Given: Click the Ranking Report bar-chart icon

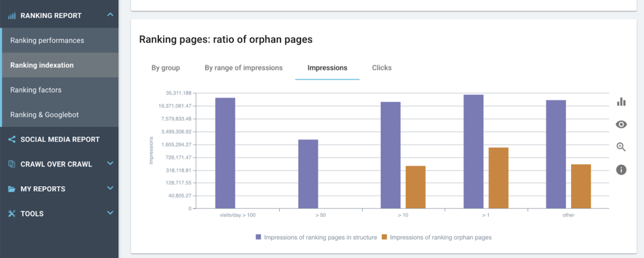Looking at the screenshot, I should 11,15.
